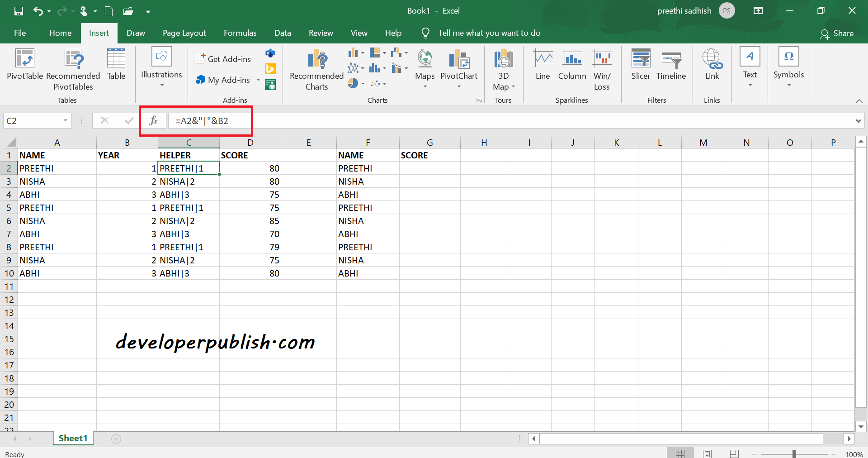
Task: Switch to the Formulas ribbon tab
Action: (x=240, y=33)
